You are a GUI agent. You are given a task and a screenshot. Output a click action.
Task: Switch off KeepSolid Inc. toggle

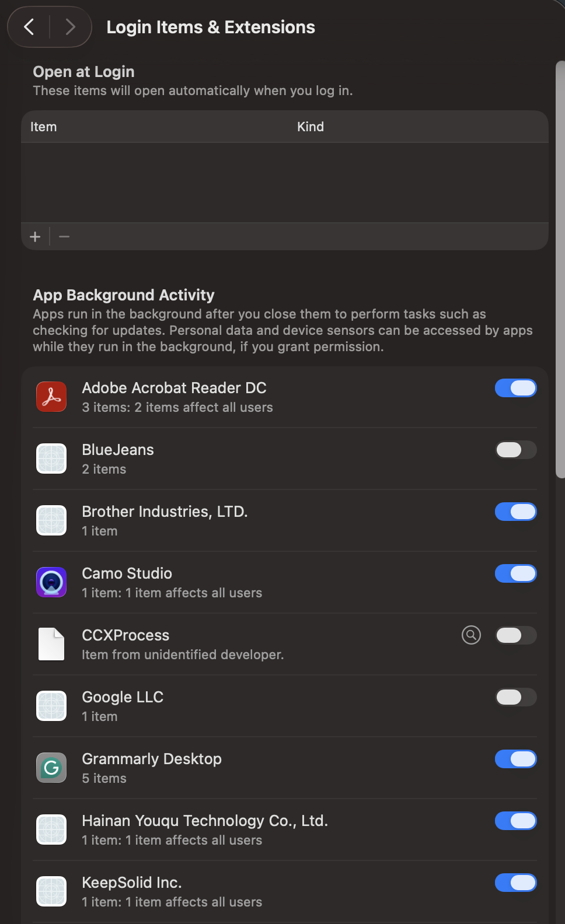tap(516, 883)
